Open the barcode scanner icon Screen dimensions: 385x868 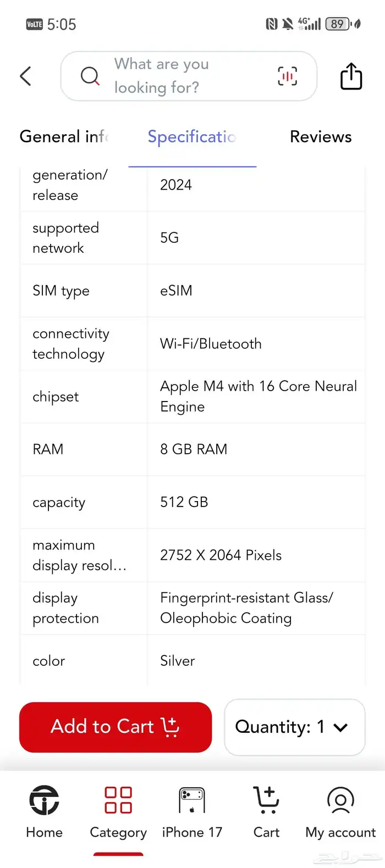pos(287,76)
